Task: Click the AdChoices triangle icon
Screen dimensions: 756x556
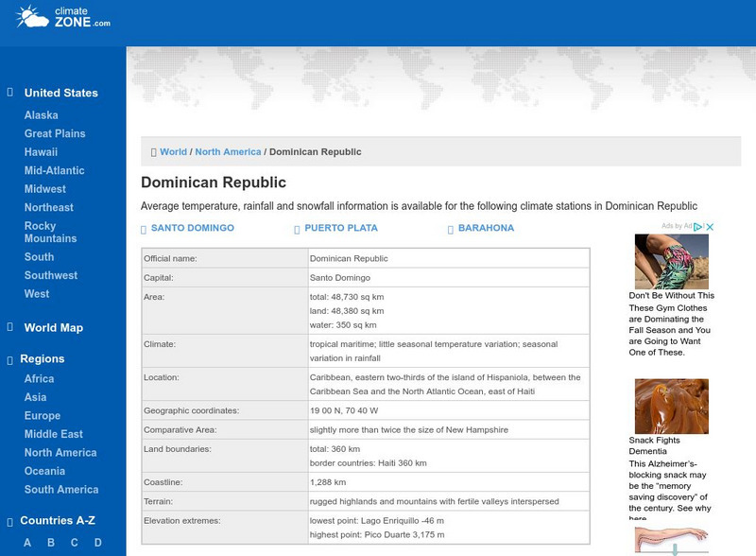Action: [698, 227]
